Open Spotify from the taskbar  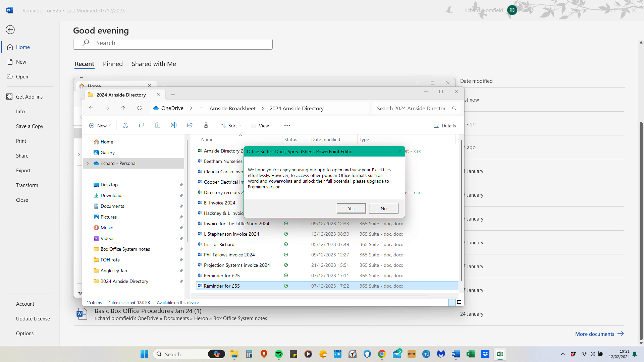(x=279, y=354)
